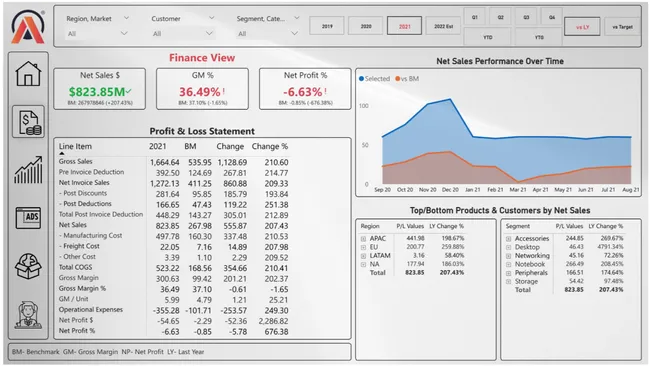650x366 pixels.
Task: Switch comparison to vs Target
Action: click(x=622, y=27)
